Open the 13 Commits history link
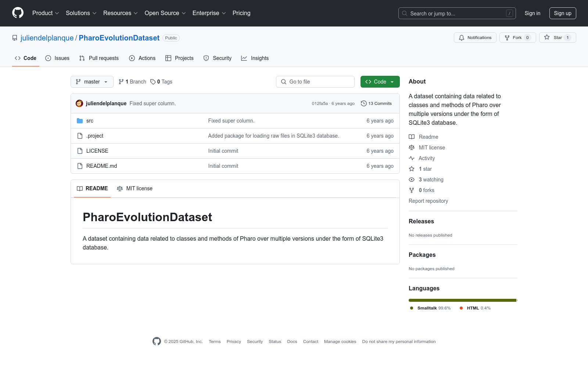 pyautogui.click(x=376, y=103)
